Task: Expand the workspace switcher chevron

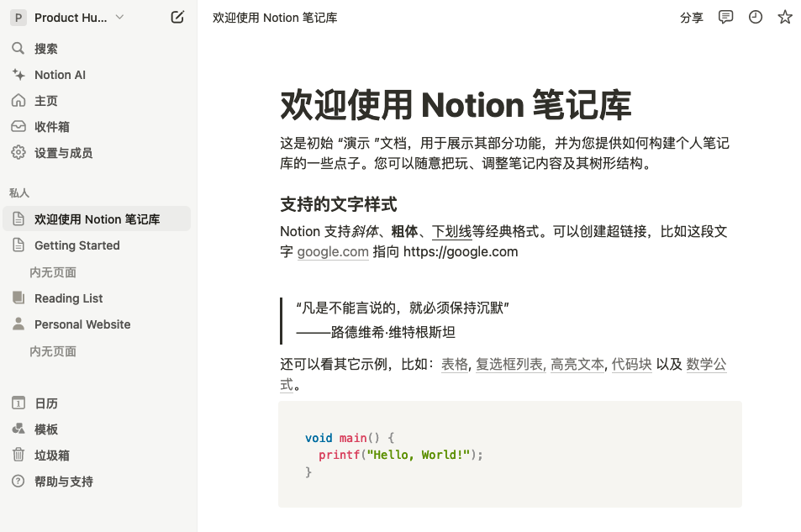Action: pos(119,18)
